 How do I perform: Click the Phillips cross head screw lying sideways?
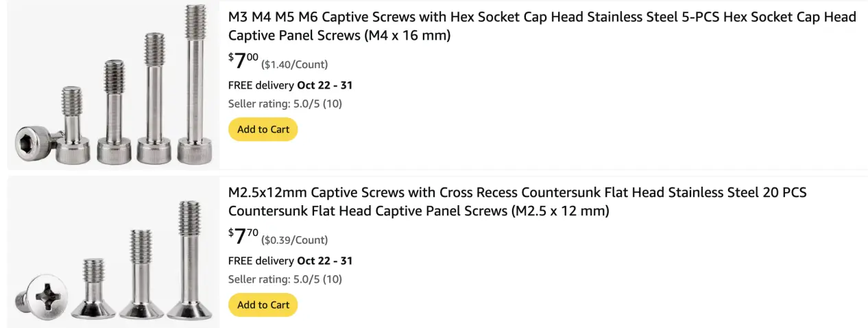[41, 295]
